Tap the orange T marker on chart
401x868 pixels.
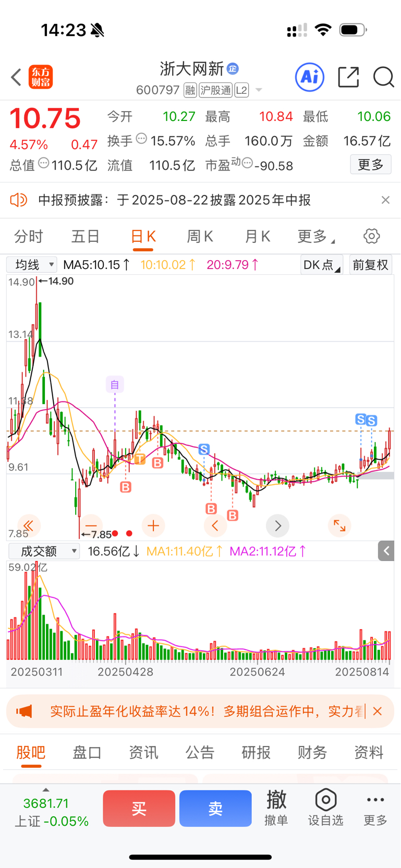[x=140, y=459]
